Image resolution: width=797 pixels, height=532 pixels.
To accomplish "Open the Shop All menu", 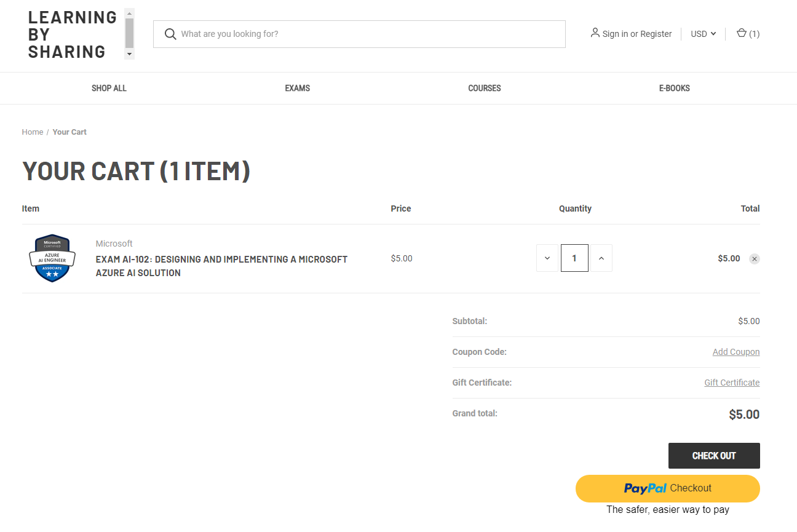I will tap(109, 88).
